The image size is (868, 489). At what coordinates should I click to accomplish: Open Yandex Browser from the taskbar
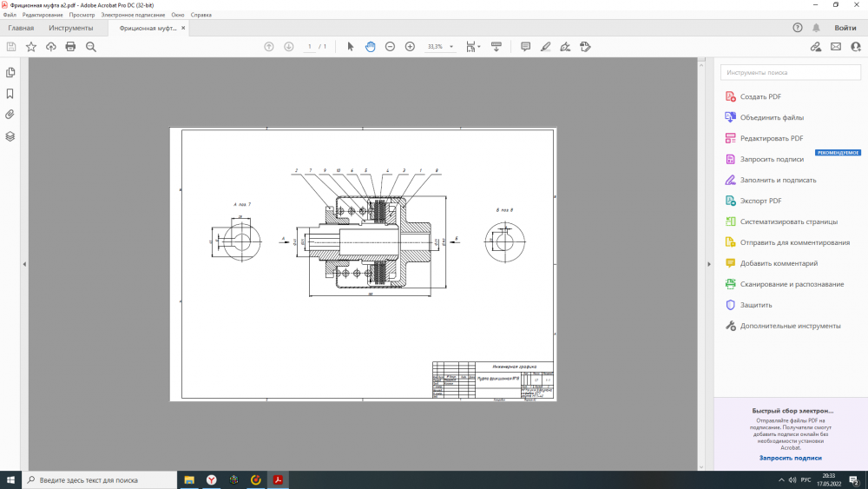(x=211, y=479)
